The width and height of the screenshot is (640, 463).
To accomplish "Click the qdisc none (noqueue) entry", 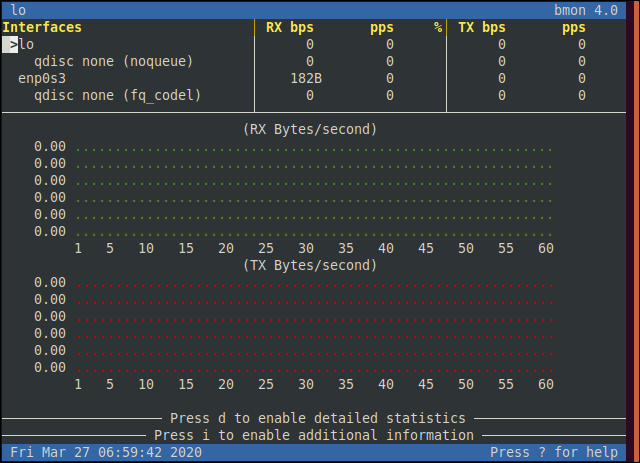I will pos(113,62).
